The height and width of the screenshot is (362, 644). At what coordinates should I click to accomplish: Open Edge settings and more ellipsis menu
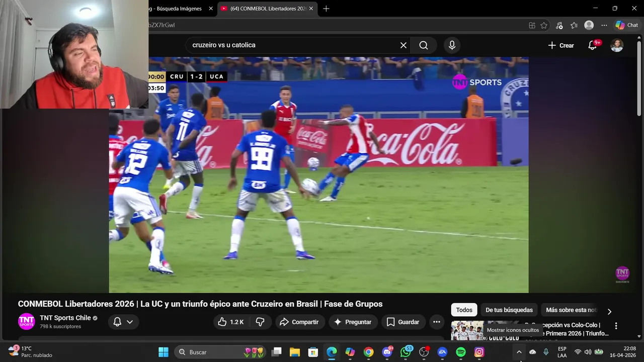[604, 25]
